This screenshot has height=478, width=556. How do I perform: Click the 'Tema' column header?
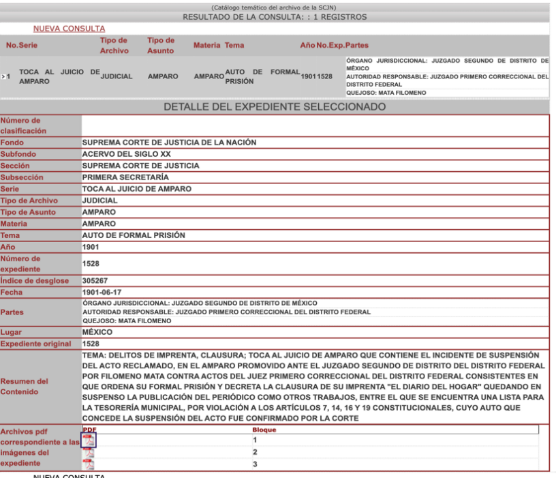point(234,45)
